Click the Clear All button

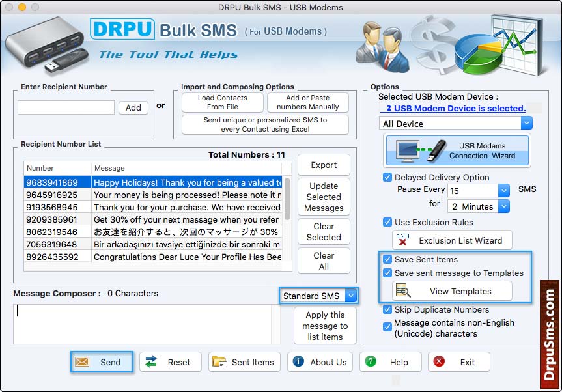[324, 261]
